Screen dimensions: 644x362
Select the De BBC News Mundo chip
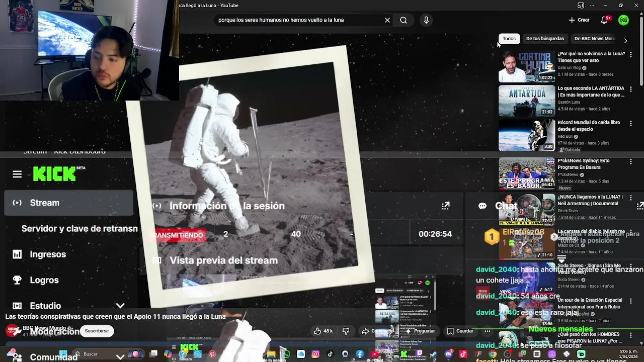coord(595,39)
